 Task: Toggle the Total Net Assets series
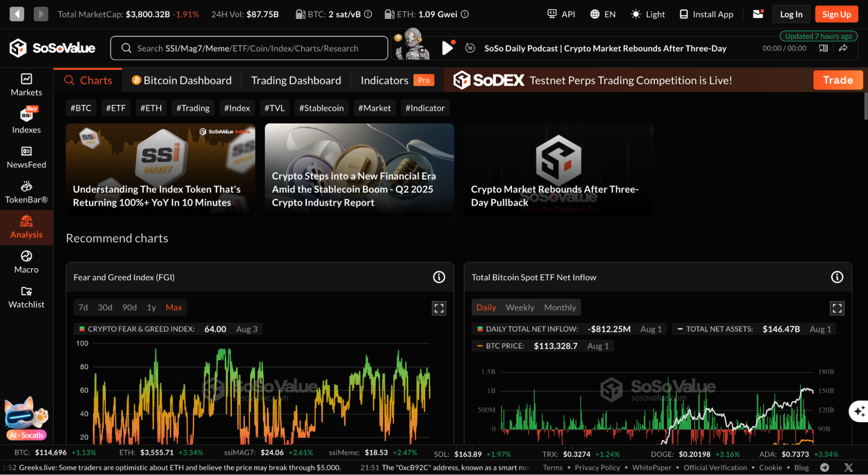click(x=754, y=329)
